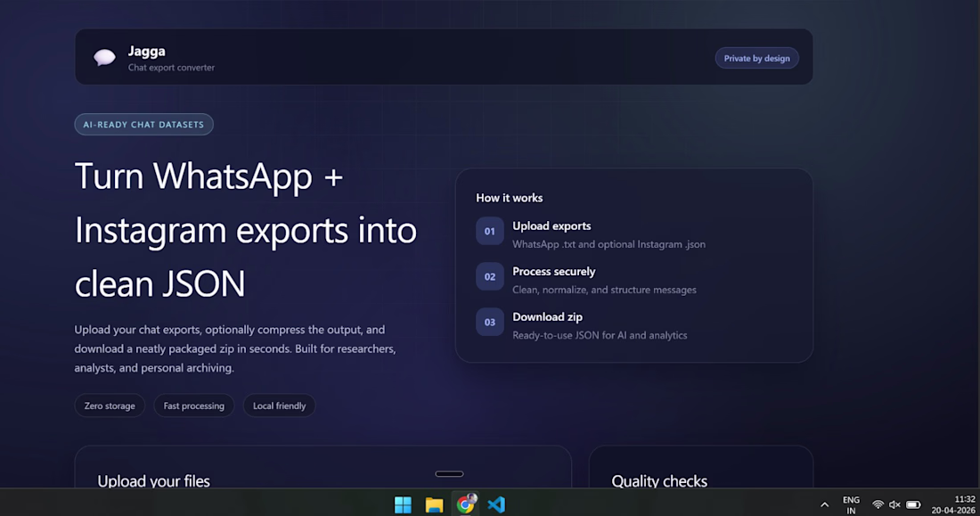The width and height of the screenshot is (980, 516).
Task: Click the 03 step number badge
Action: pos(489,322)
